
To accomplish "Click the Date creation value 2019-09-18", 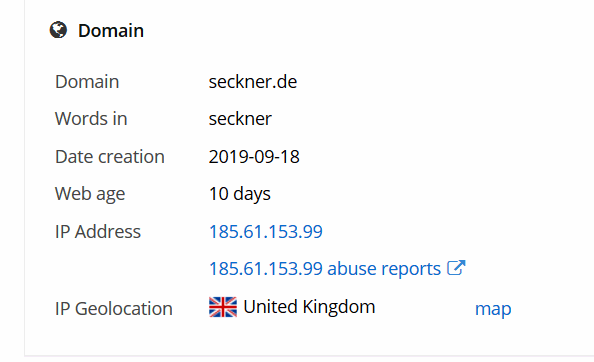I will [254, 157].
